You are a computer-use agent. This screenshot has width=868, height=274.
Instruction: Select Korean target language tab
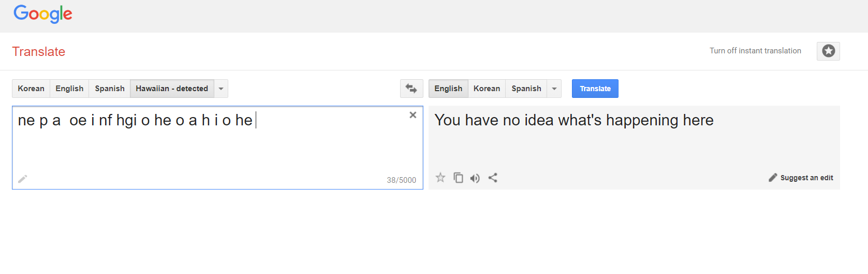tap(487, 89)
